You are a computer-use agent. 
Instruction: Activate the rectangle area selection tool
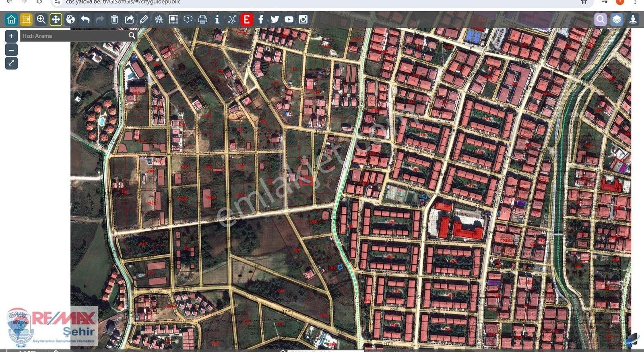point(173,19)
